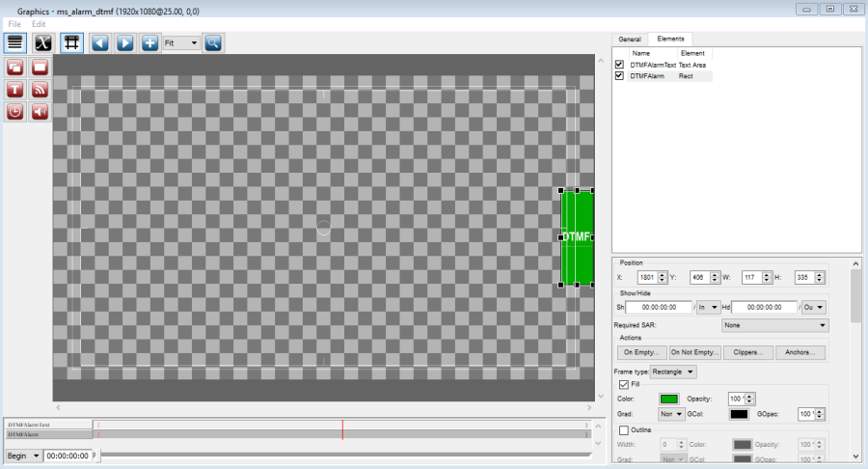
Task: Click the On Empty... button
Action: [641, 352]
